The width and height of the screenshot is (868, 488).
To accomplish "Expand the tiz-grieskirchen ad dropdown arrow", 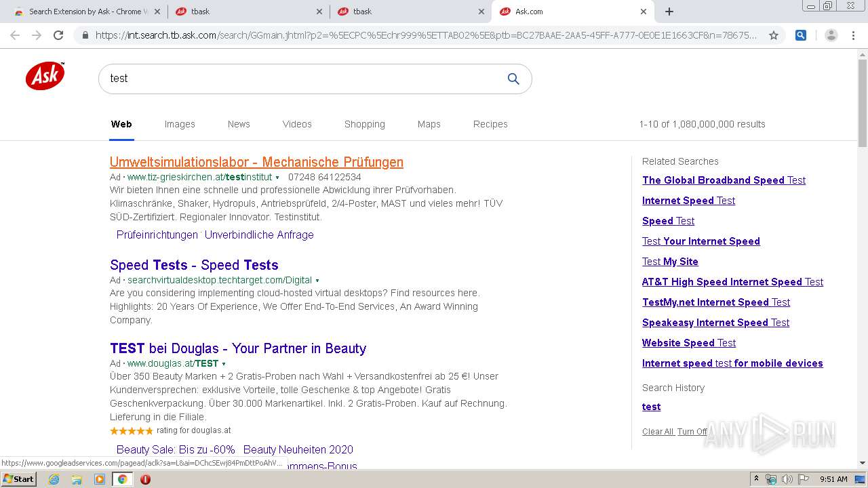I will [277, 178].
